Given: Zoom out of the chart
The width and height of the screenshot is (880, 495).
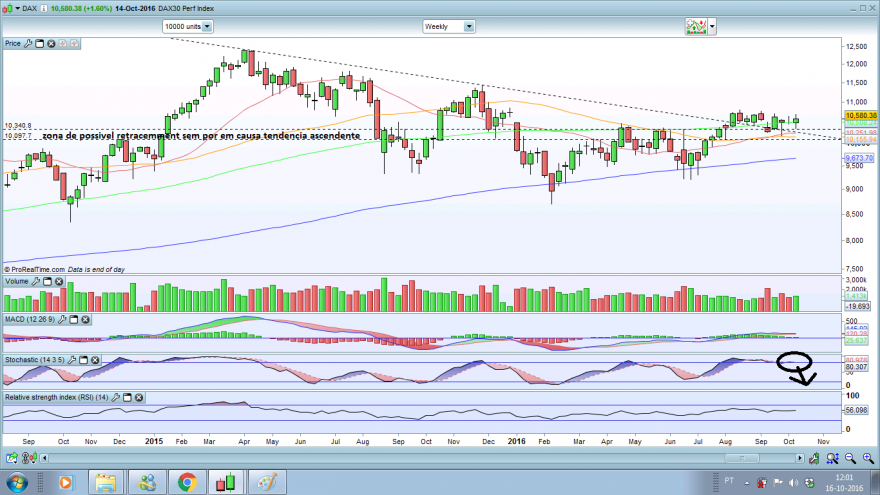Looking at the screenshot, I should coord(850,459).
